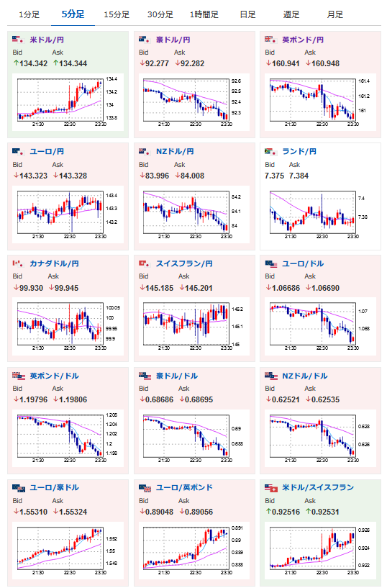Click the flag icon next to ユーロ/英ポンド
387x588 pixels.
[145, 488]
